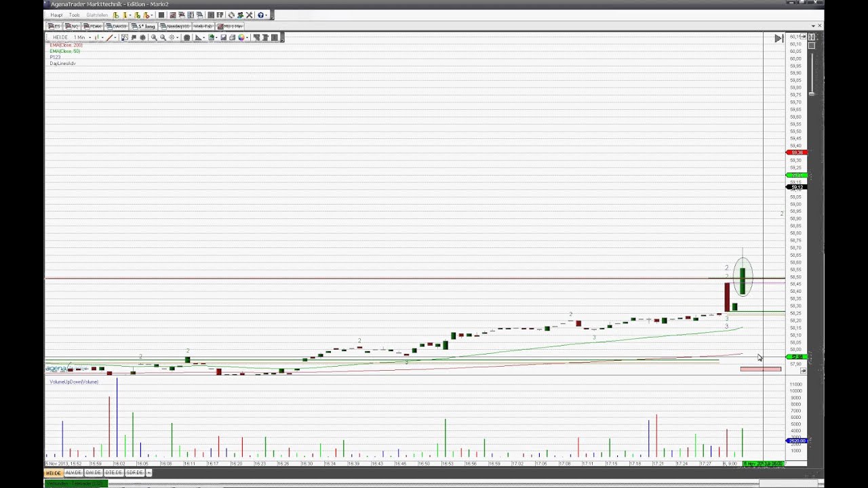Switch to the DTE.DE chart tab
Viewport: 868px width, 488px height.
[x=113, y=472]
